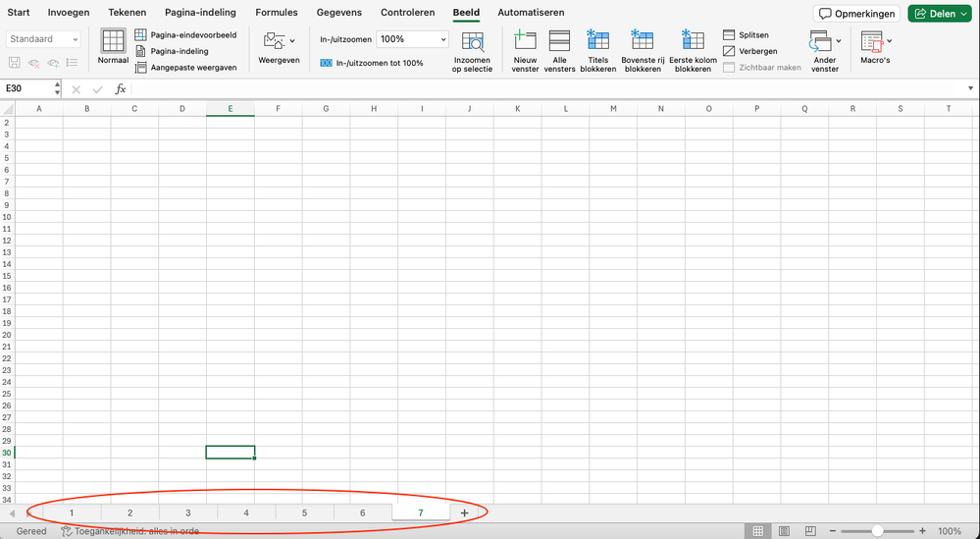Switch to Normal view in status bar
Screen dimensions: 980x539
758,531
